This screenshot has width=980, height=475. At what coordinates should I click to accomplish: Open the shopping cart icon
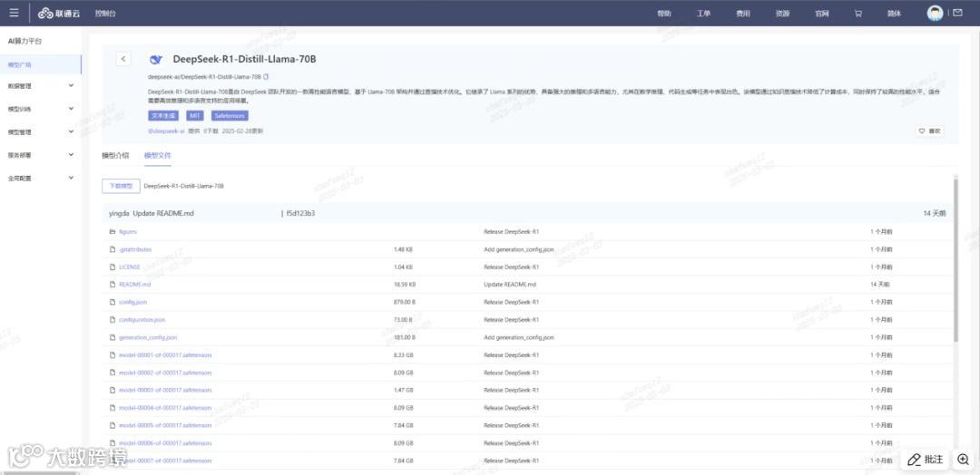(858, 14)
